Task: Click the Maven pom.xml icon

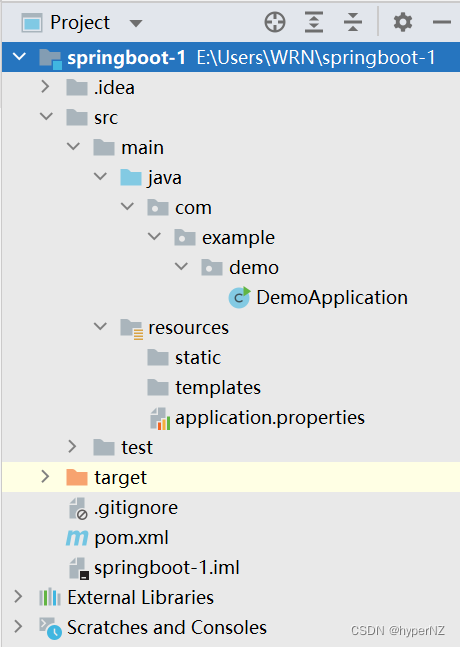Action: pyautogui.click(x=77, y=538)
